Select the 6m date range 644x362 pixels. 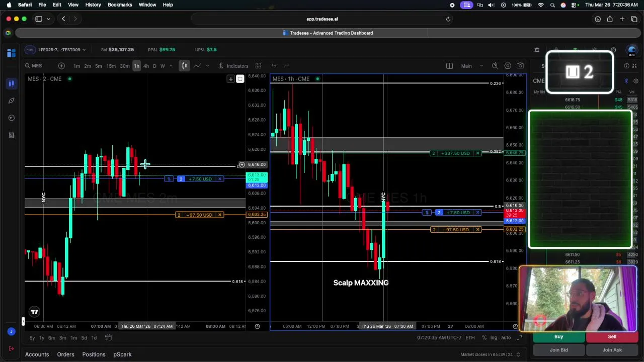52,338
